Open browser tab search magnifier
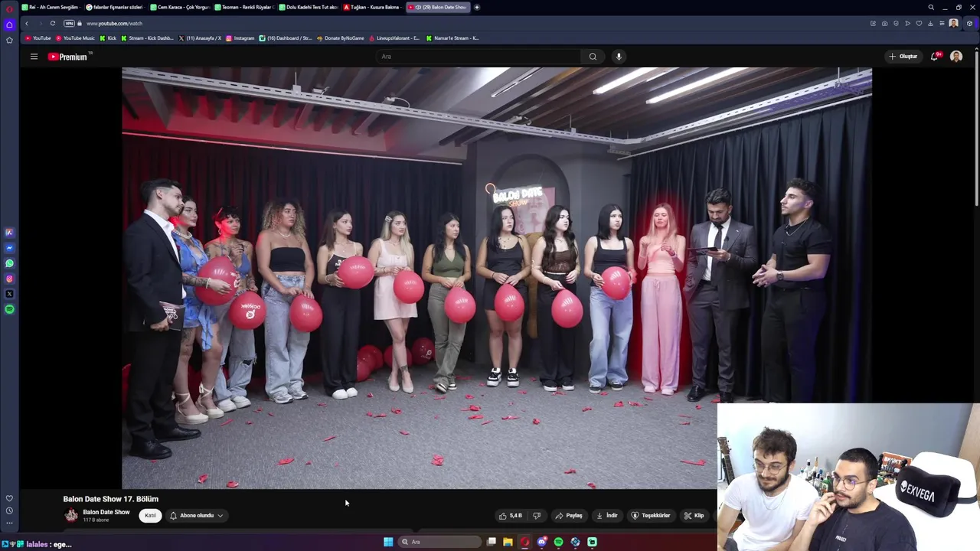The width and height of the screenshot is (980, 551). pos(931,7)
